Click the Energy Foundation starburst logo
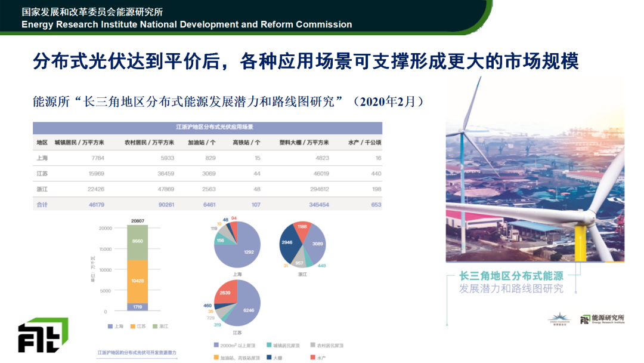The height and width of the screenshot is (363, 644). point(559,319)
